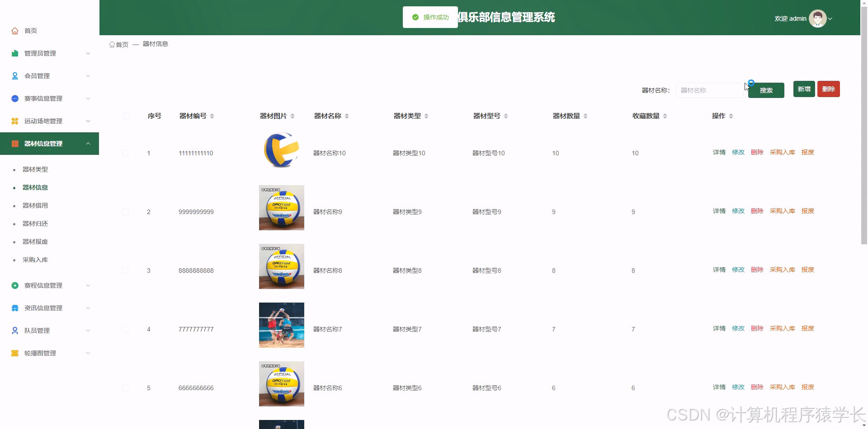Viewport: 868px width, 429px height.
Task: Collapse the 器材信息管理 menu section
Action: [x=50, y=143]
